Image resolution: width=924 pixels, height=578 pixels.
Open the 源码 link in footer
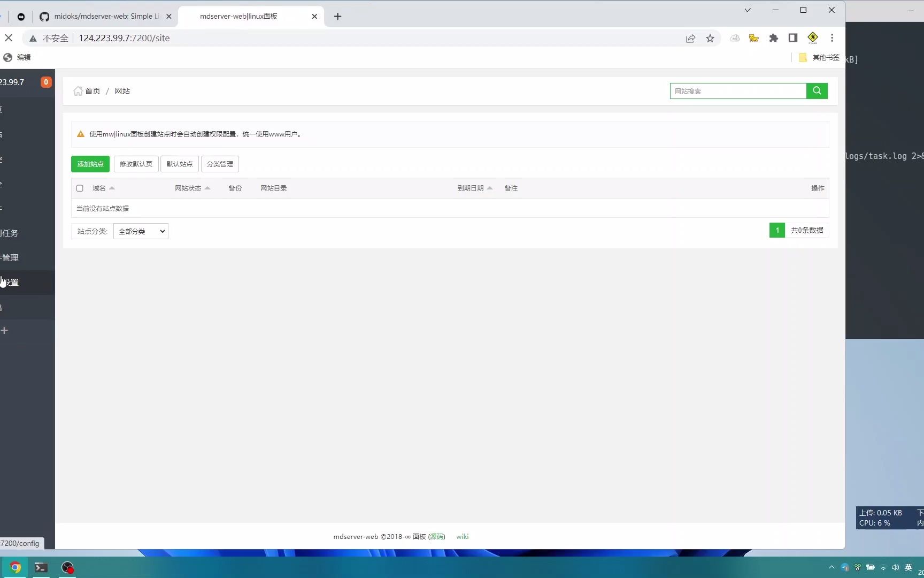click(437, 537)
